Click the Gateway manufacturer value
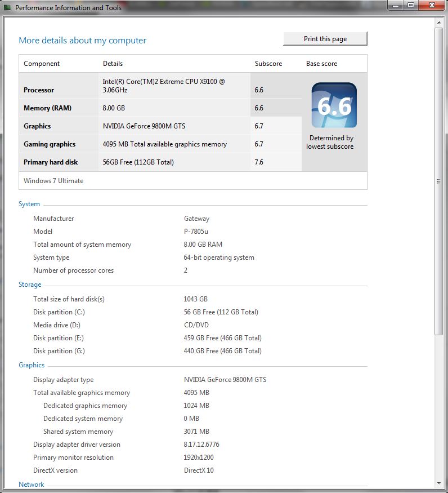448x493 pixels. click(196, 219)
